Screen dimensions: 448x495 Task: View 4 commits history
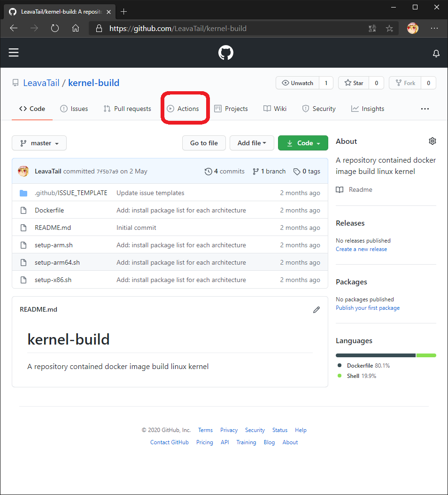[x=224, y=171]
